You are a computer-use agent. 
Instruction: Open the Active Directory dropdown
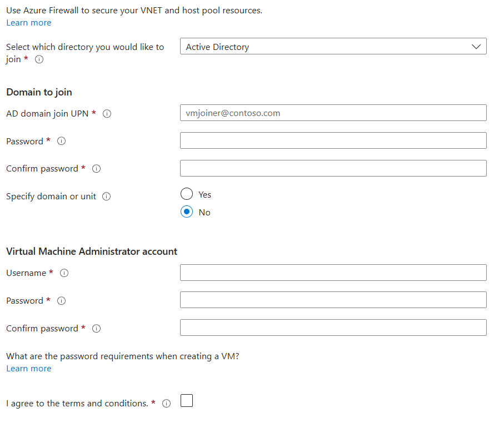[333, 47]
